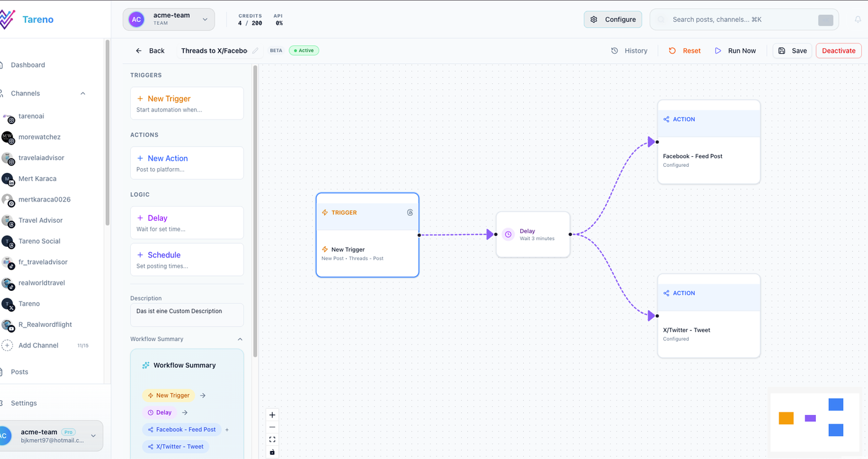The image size is (868, 459).
Task: Open the morewatchez channel
Action: (x=39, y=137)
